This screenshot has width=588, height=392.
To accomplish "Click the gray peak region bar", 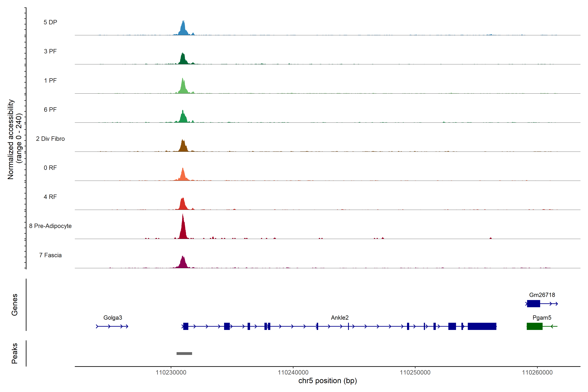I will pyautogui.click(x=184, y=353).
